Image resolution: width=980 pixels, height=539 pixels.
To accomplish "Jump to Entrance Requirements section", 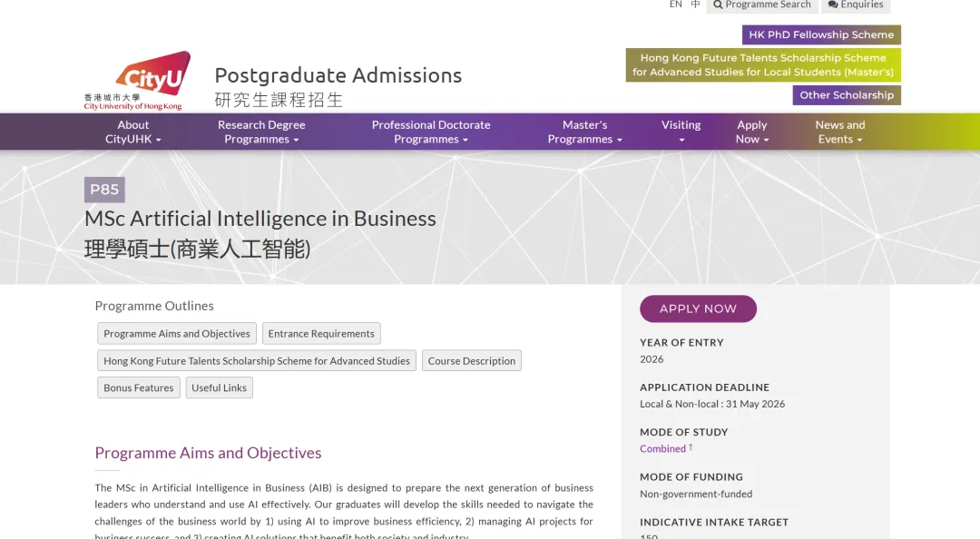I will pos(321,334).
